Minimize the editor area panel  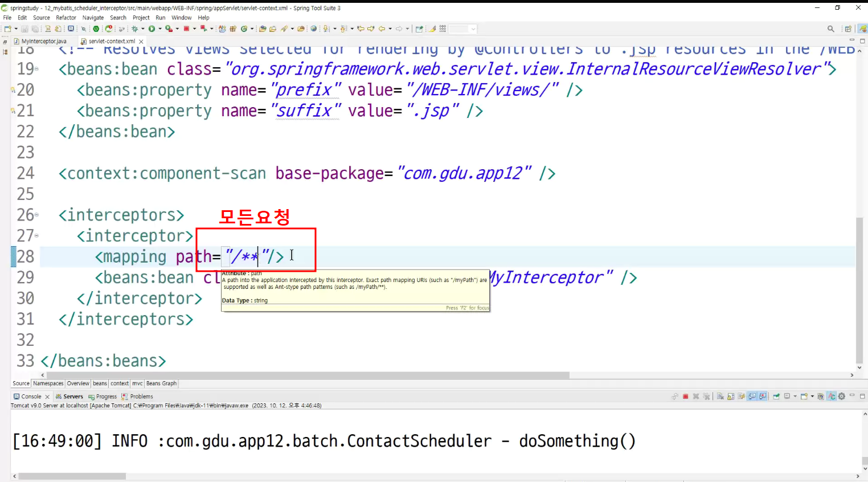pos(852,40)
